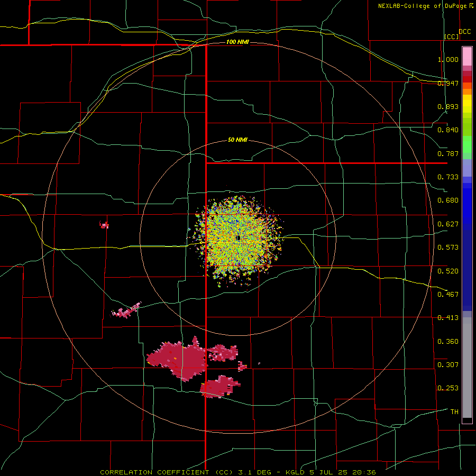Image resolution: width=476 pixels, height=476 pixels.
Task: Click the 100 NMI range ring label
Action: coord(237,42)
